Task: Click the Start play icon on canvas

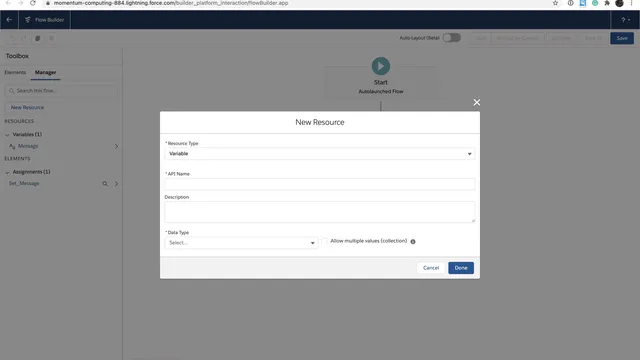Action: click(381, 66)
